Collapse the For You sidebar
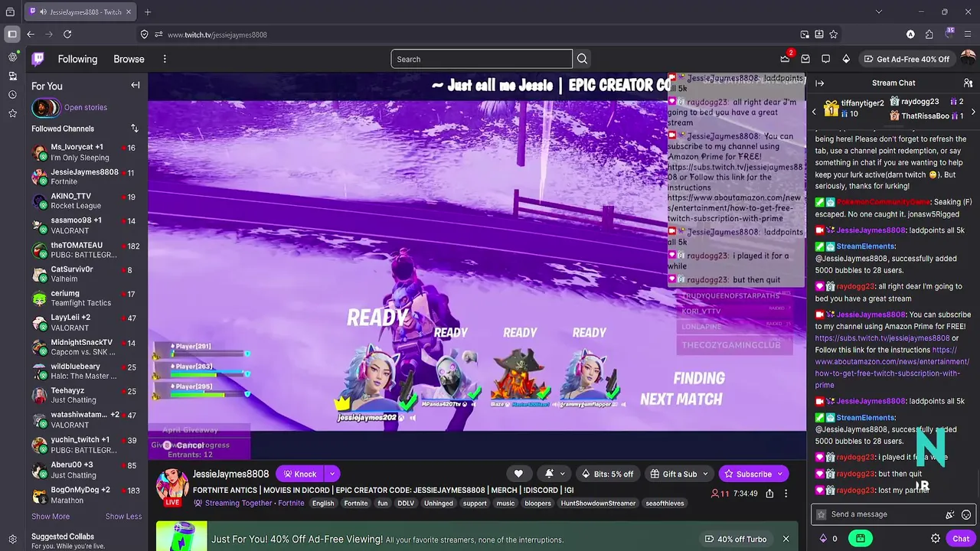This screenshot has height=551, width=980. [136, 85]
